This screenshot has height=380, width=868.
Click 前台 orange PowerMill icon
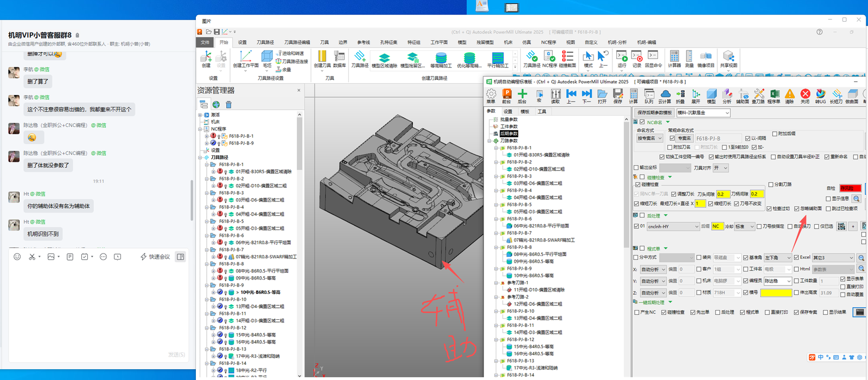coord(507,94)
